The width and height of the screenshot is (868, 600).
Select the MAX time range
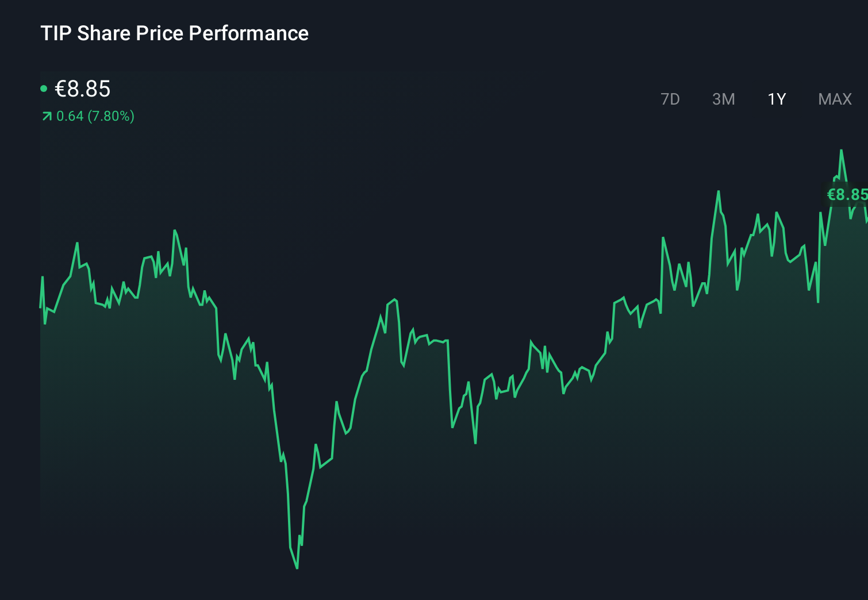834,99
